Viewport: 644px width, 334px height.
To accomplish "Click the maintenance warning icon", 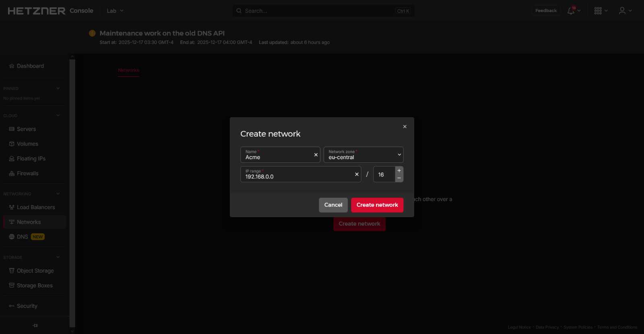I will tap(92, 33).
